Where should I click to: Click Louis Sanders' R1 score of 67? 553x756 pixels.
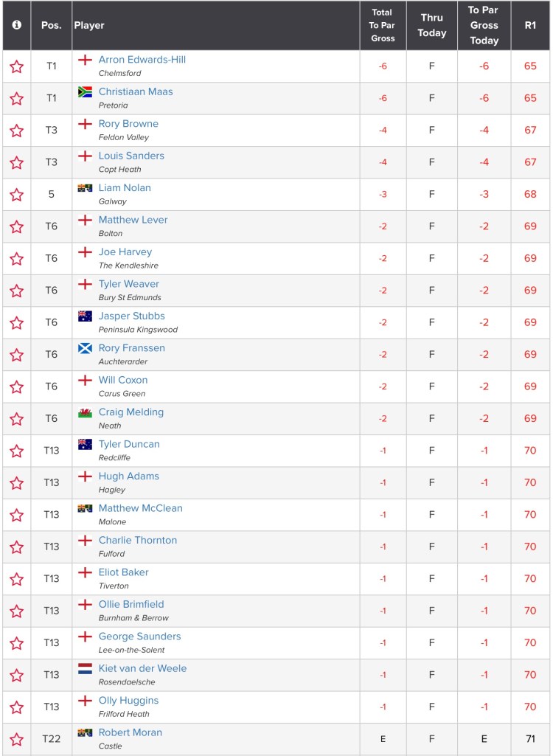click(x=530, y=162)
